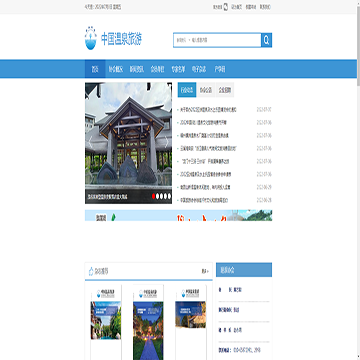Jump to the second carousel dot
Screen dimensions: 360x360
[158, 196]
